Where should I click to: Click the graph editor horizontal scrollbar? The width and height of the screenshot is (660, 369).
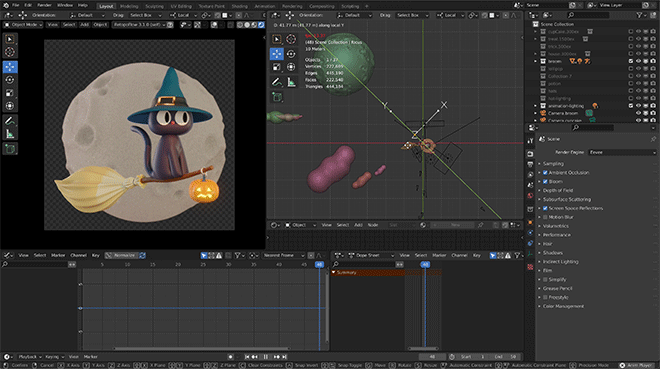coord(201,348)
